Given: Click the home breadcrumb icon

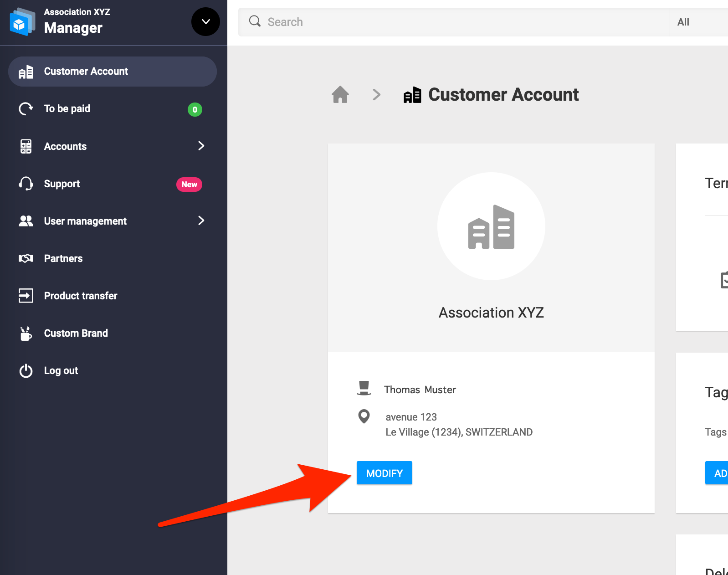Looking at the screenshot, I should pyautogui.click(x=340, y=95).
